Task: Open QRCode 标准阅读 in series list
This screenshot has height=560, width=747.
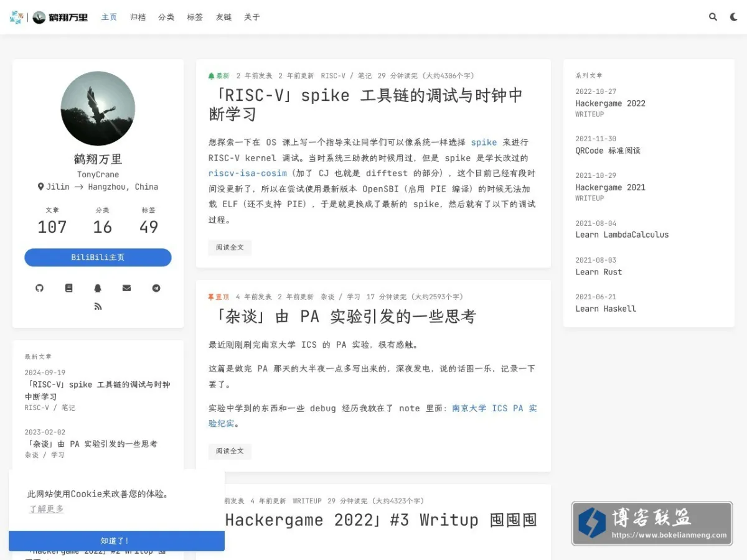Action: pyautogui.click(x=608, y=151)
